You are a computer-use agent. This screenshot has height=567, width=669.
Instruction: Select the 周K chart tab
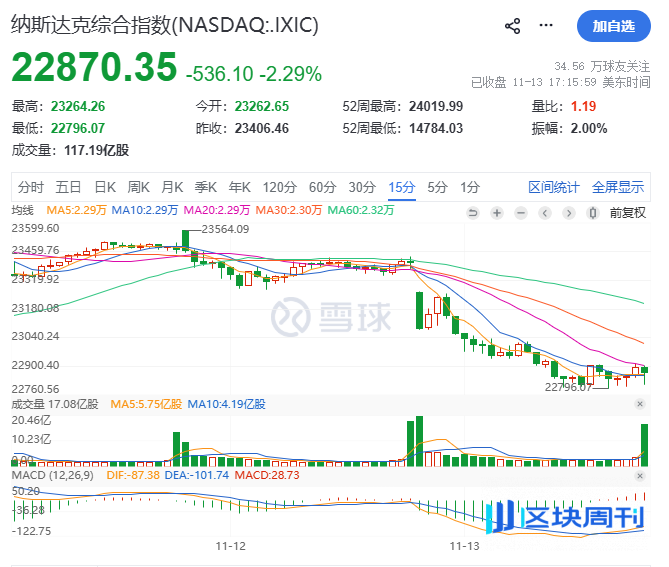click(x=139, y=187)
